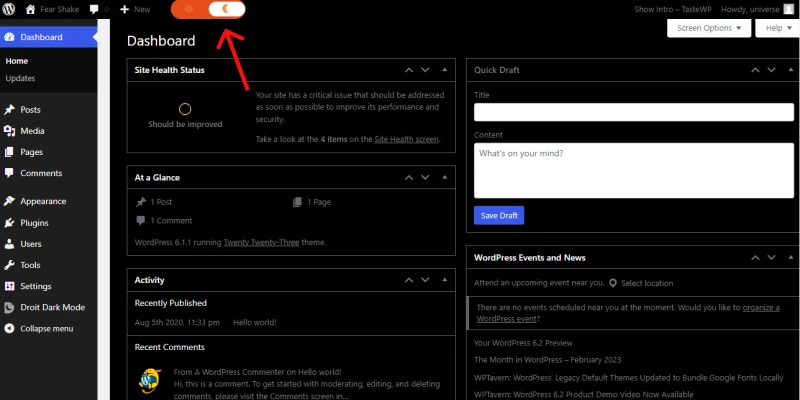Image resolution: width=800 pixels, height=400 pixels.
Task: Click the Users person icon
Action: 9,244
